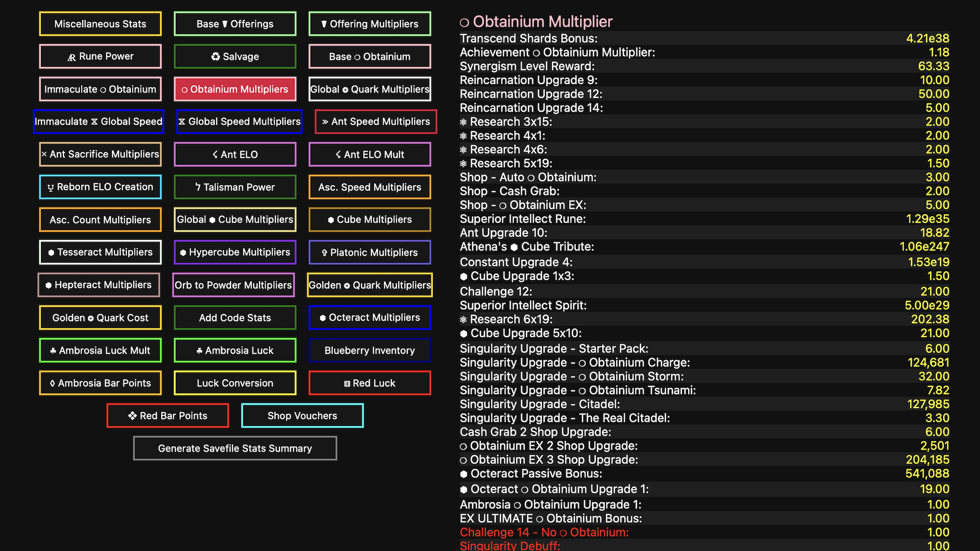View Octeract Multipliers
Image resolution: width=980 pixels, height=551 pixels.
[370, 317]
